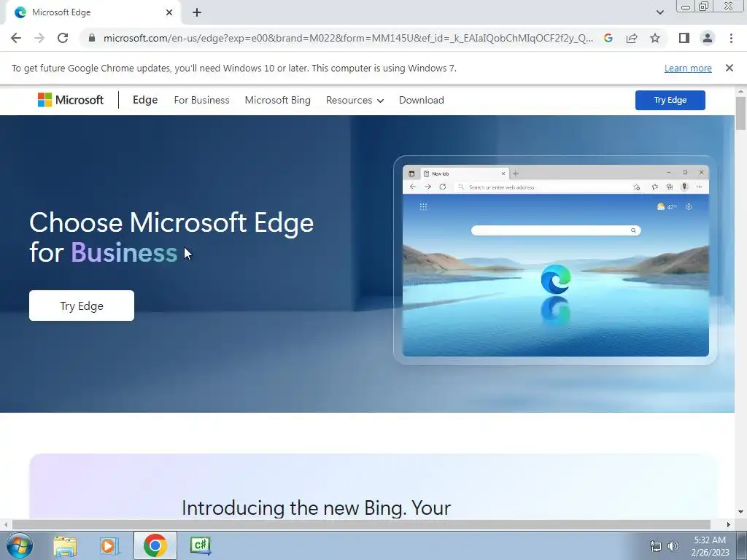Go back using the browser back arrow
The width and height of the screenshot is (747, 560).
point(16,38)
